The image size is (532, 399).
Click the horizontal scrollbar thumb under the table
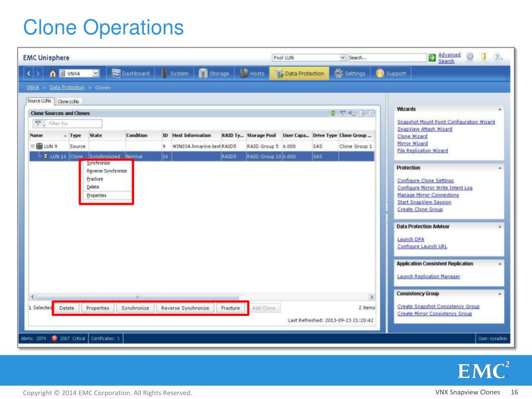point(137,297)
